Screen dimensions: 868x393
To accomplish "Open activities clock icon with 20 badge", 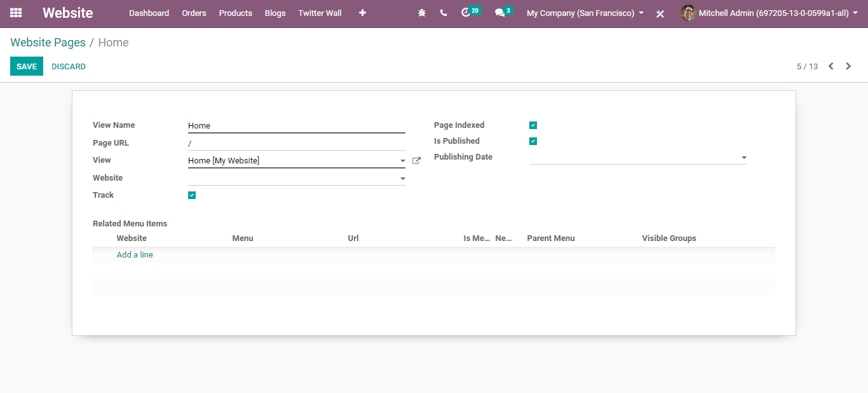I will (x=467, y=13).
